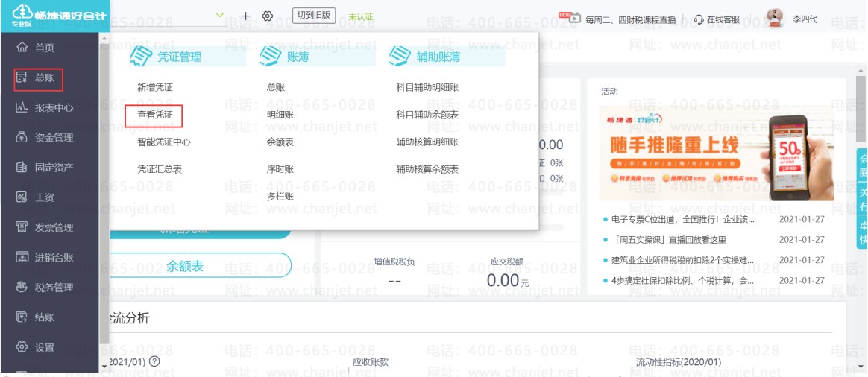Click the 凭证管理 header icon
This screenshot has height=377, width=868.
point(141,56)
